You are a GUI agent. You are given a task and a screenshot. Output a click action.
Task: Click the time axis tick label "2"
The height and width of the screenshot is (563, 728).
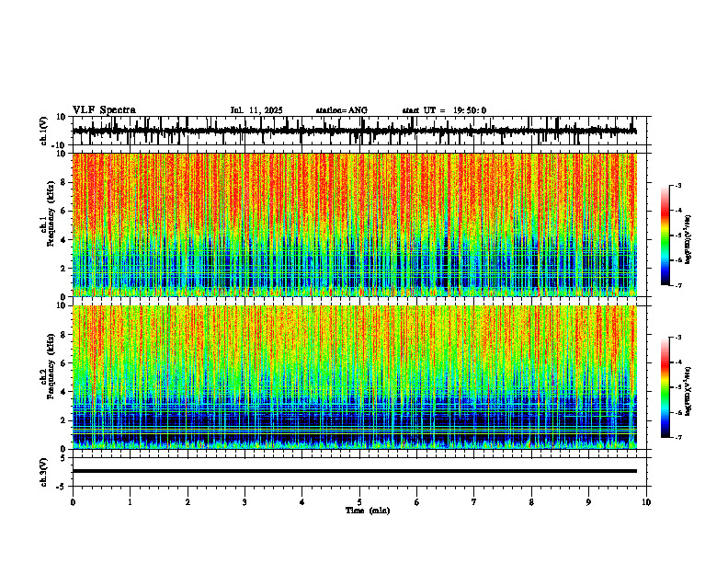click(x=188, y=502)
